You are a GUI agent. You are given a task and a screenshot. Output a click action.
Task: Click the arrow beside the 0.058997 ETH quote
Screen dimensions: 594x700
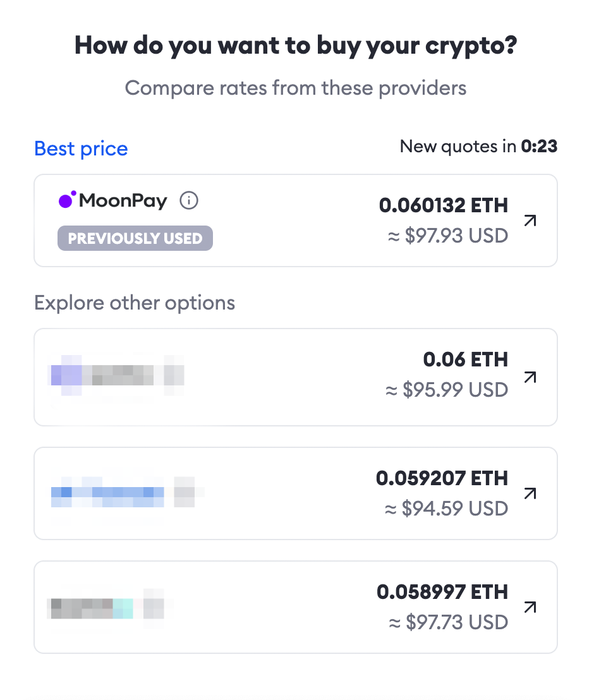(x=531, y=607)
